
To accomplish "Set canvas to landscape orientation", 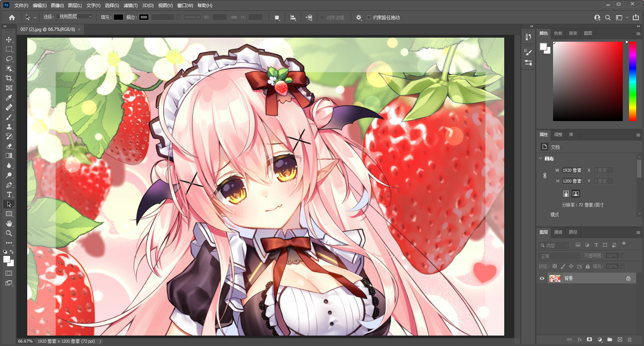I will tap(576, 194).
